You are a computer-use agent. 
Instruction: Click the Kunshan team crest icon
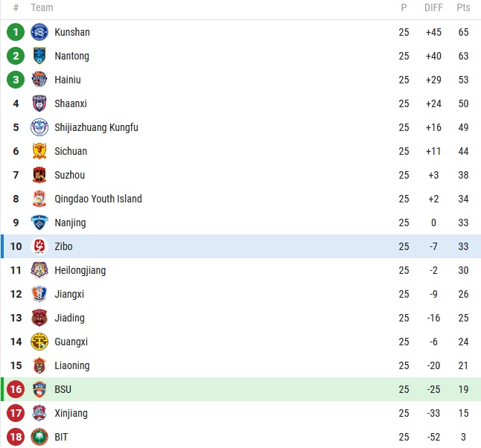click(39, 32)
